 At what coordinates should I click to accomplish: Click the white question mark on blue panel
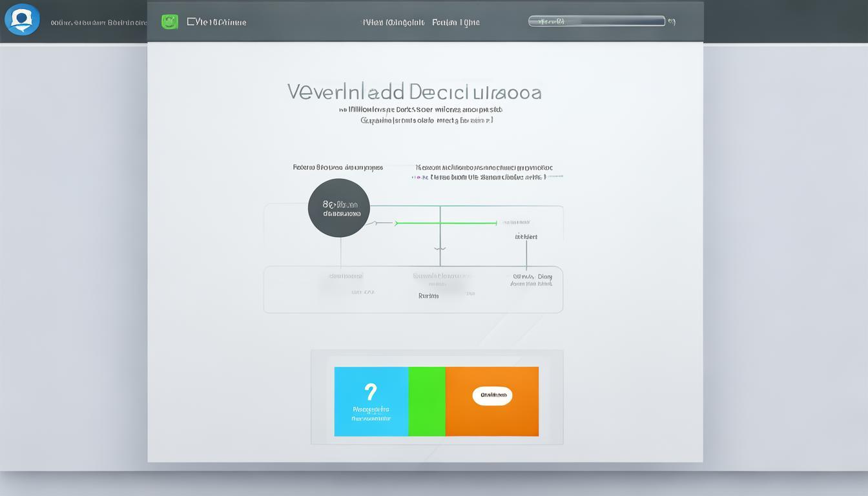pos(370,391)
